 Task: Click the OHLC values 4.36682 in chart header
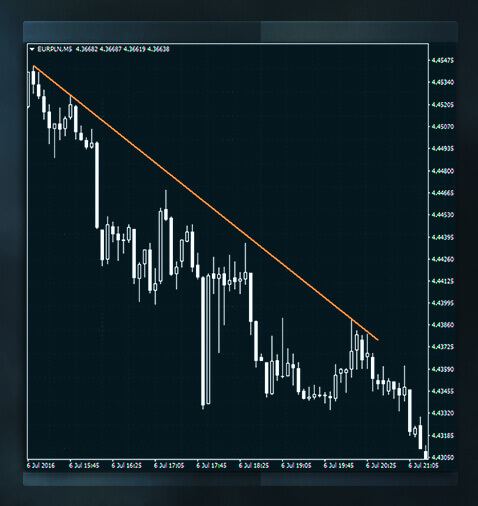pyautogui.click(x=87, y=49)
